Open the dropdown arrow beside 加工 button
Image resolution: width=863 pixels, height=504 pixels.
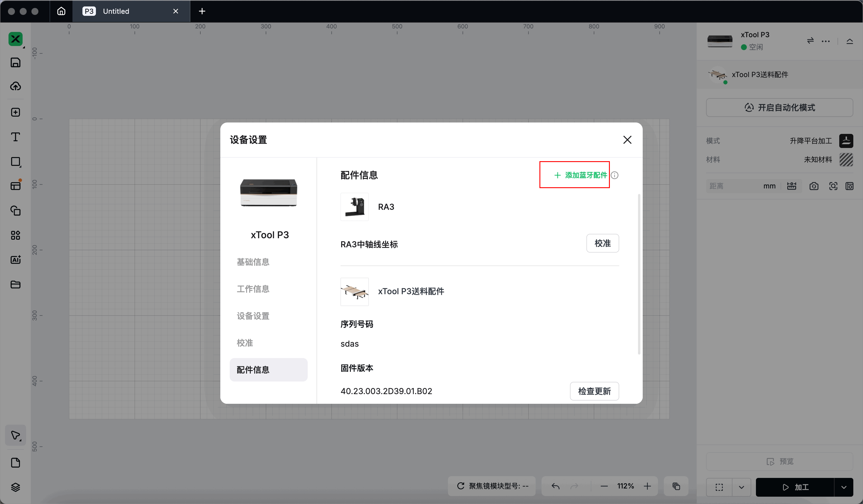844,487
